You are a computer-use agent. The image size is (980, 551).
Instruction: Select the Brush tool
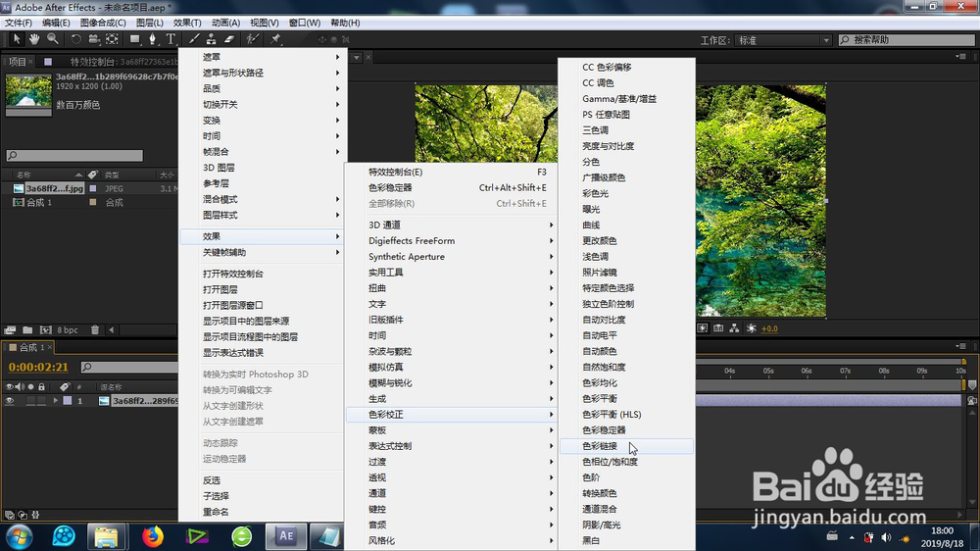[194, 39]
